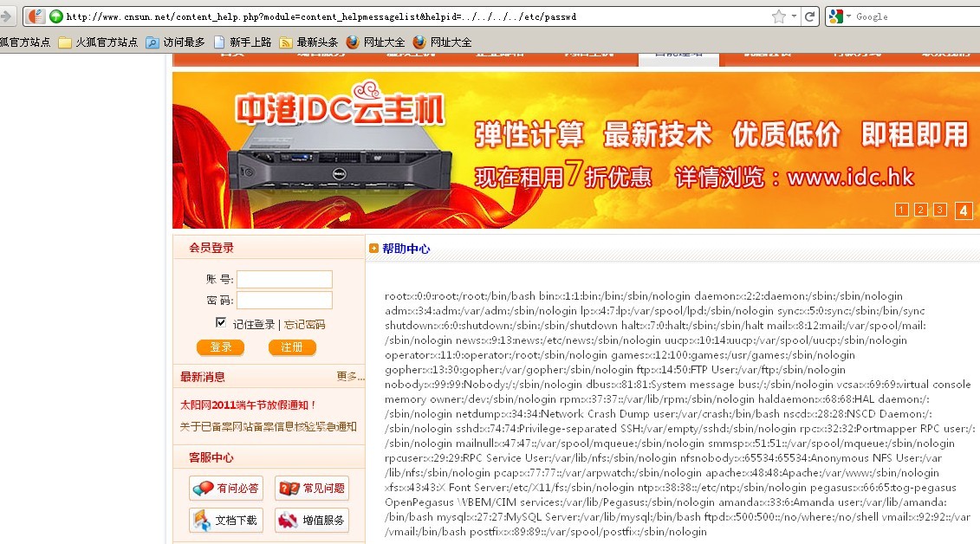This screenshot has width=980, height=544.
Task: Show banner slide 2
Action: point(920,210)
